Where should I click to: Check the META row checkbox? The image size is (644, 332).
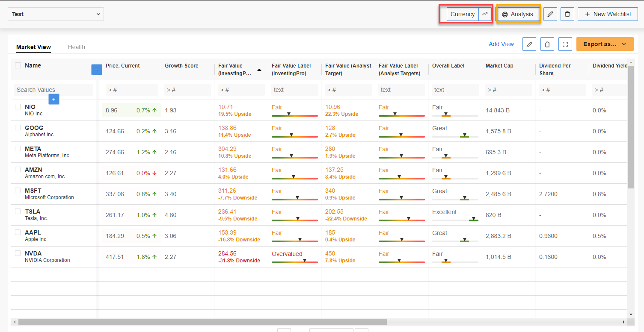click(18, 148)
